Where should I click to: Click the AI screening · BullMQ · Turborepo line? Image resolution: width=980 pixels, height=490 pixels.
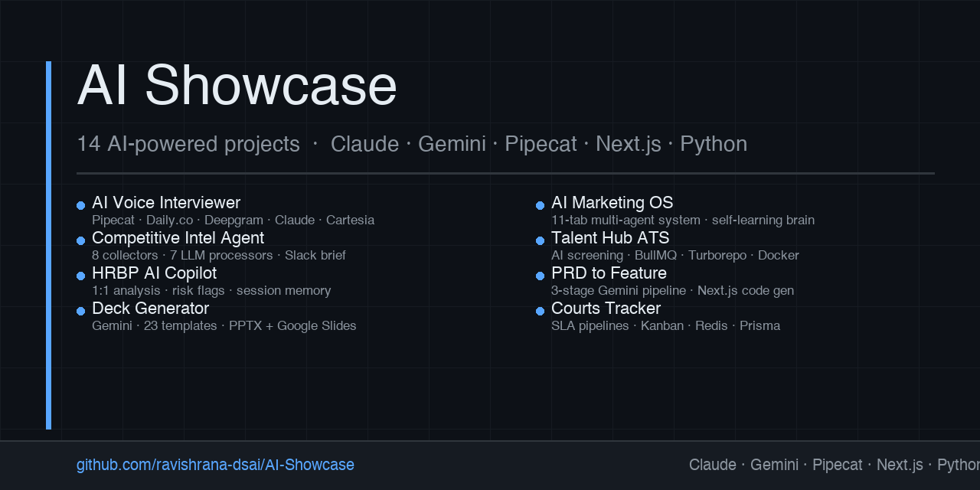click(x=675, y=256)
